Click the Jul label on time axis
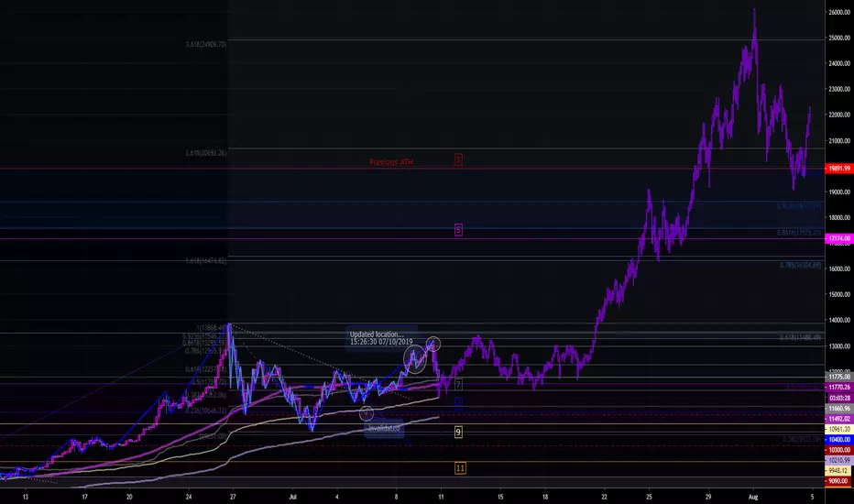 click(x=292, y=497)
